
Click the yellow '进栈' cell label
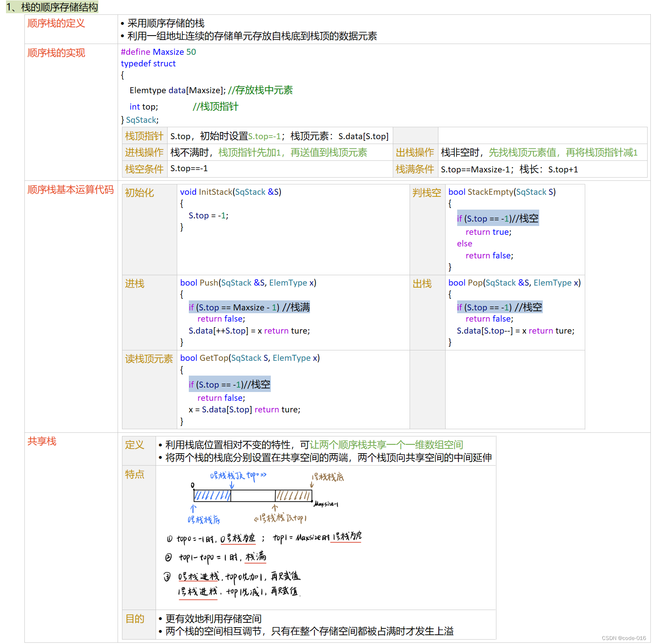(135, 284)
